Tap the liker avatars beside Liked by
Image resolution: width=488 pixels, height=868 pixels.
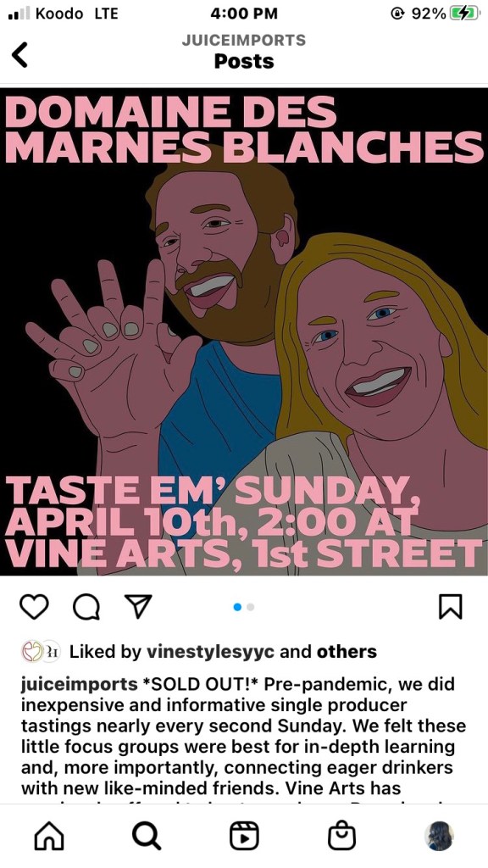41,651
